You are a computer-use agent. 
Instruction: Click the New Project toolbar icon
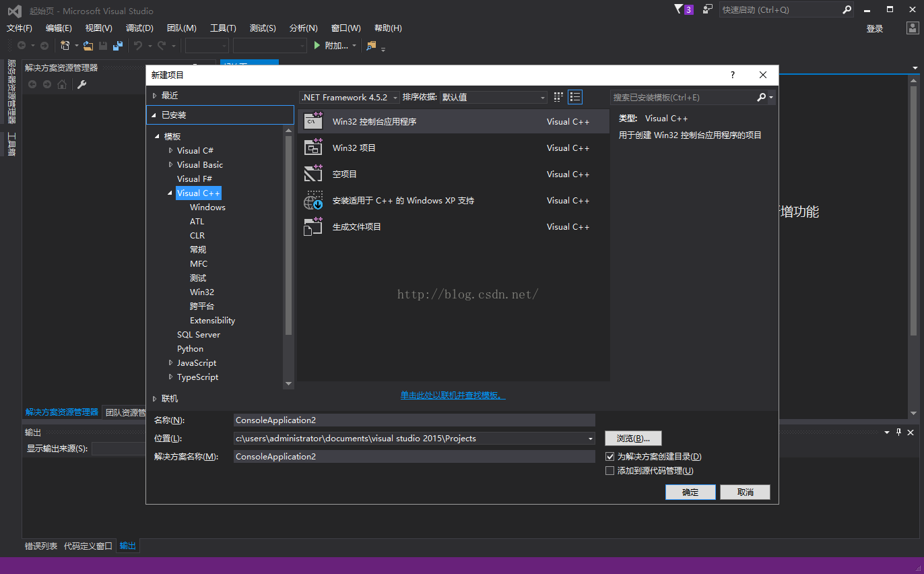tap(65, 46)
